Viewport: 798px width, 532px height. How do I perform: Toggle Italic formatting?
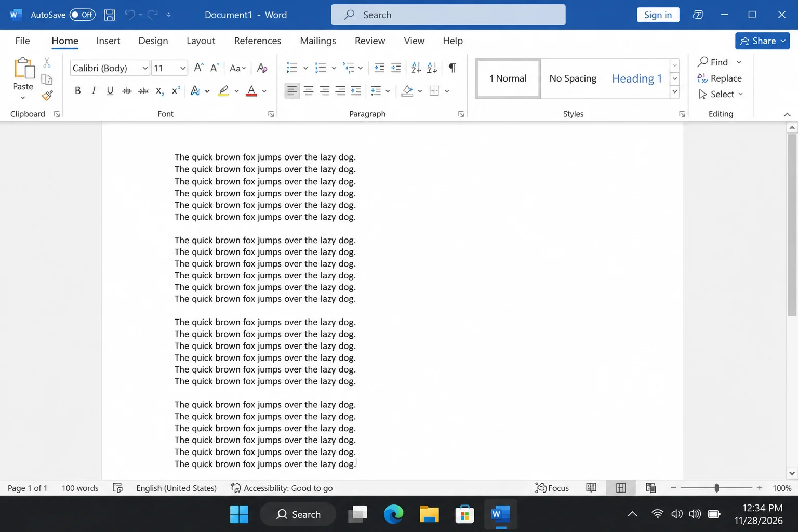(94, 91)
